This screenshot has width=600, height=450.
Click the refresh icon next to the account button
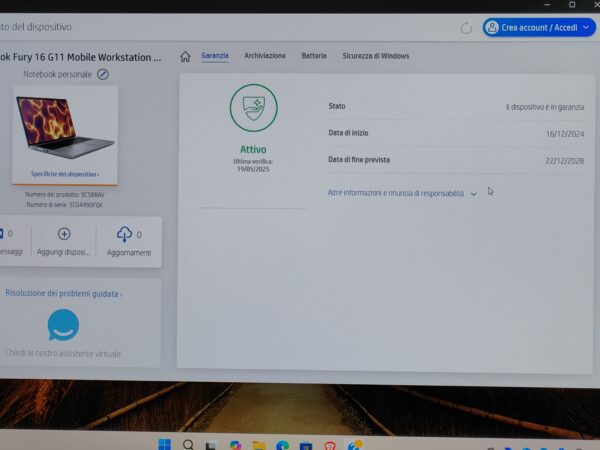[466, 28]
